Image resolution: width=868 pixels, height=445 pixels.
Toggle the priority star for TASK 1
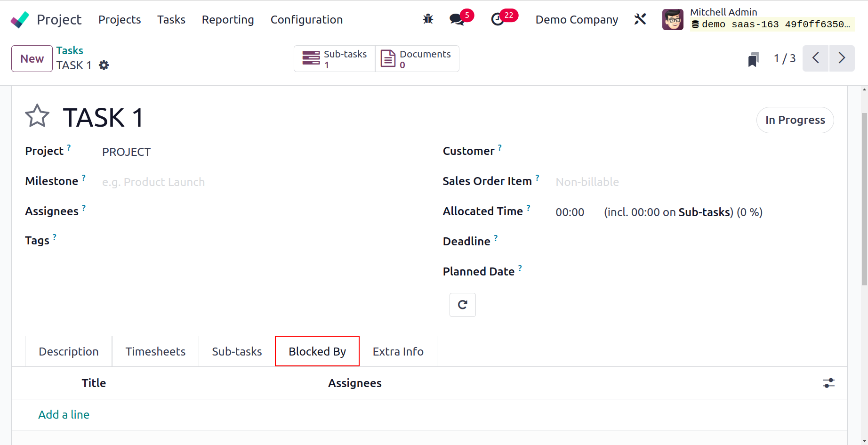(37, 116)
